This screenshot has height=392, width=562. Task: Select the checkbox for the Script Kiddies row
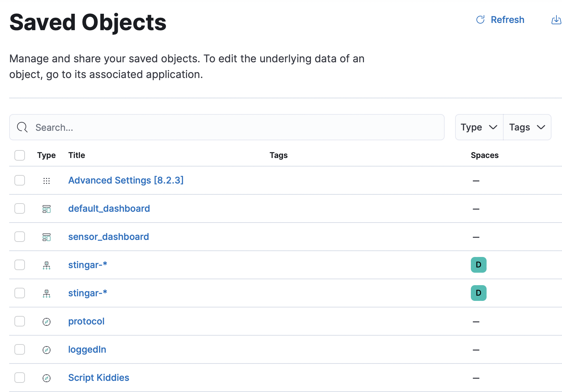pos(20,378)
